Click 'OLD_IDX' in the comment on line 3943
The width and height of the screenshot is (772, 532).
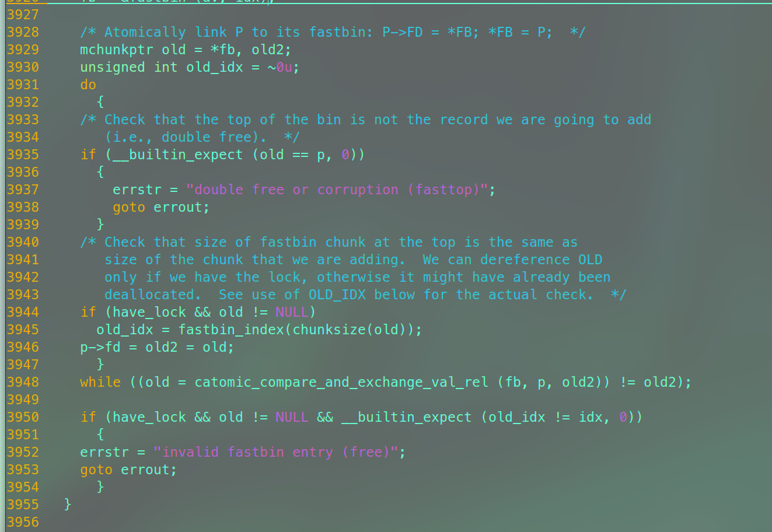pos(337,295)
